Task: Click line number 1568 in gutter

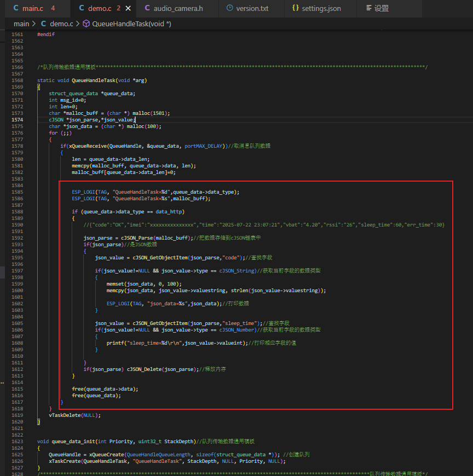Action: pos(18,80)
